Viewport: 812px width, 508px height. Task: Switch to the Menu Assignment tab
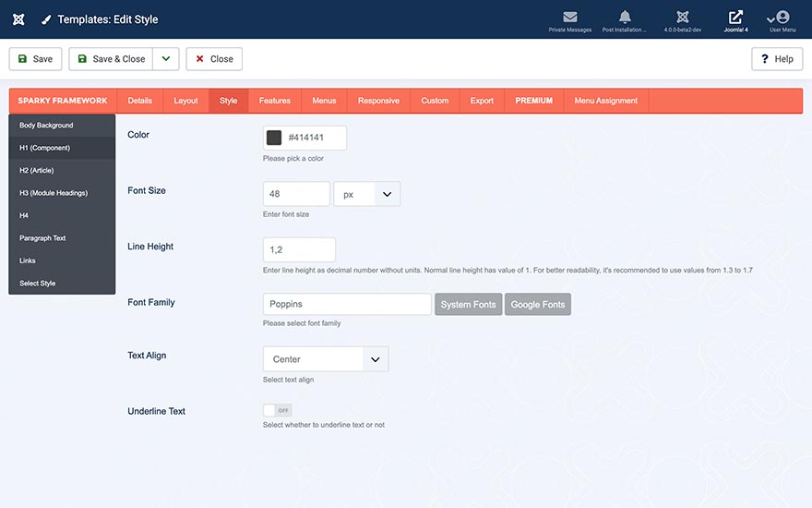tap(605, 101)
